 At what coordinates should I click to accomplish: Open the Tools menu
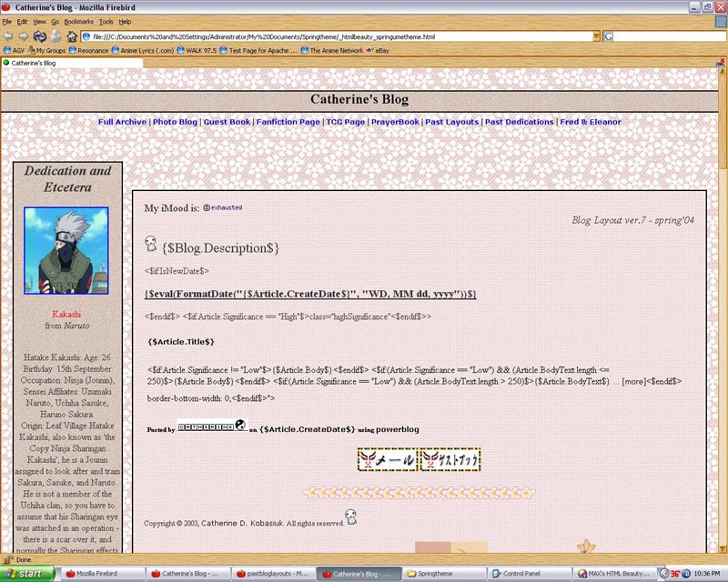(106, 22)
